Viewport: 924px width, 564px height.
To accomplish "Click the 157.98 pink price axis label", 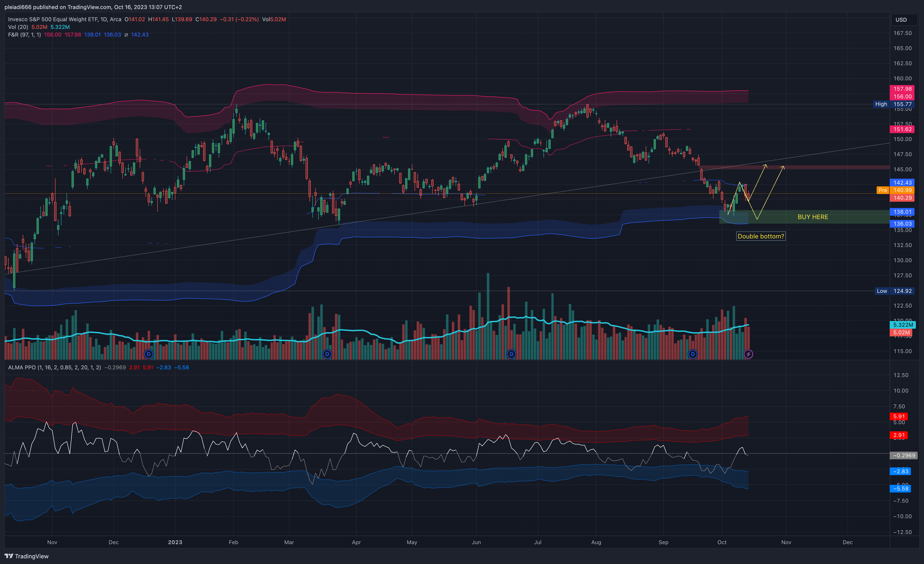I will pyautogui.click(x=902, y=89).
